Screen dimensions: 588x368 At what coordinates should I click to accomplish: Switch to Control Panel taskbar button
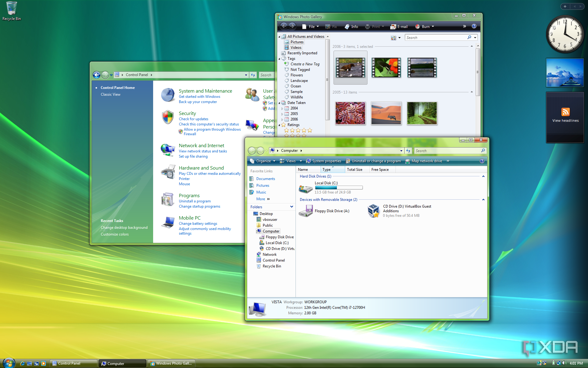73,363
